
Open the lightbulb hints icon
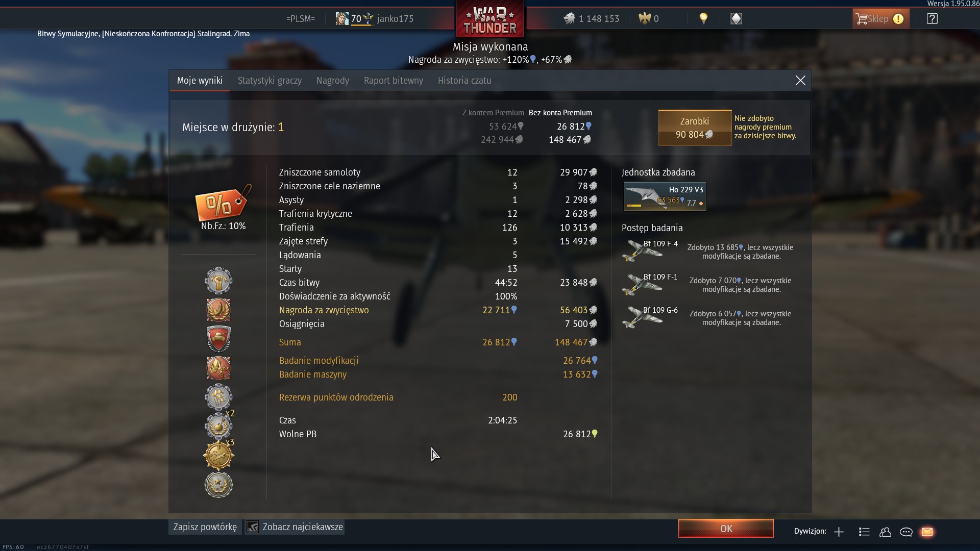(x=703, y=19)
